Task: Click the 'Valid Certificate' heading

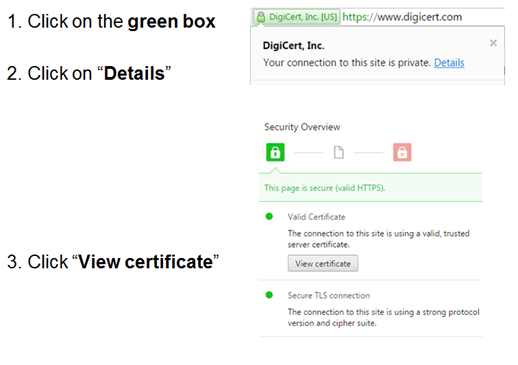Action: [x=316, y=217]
